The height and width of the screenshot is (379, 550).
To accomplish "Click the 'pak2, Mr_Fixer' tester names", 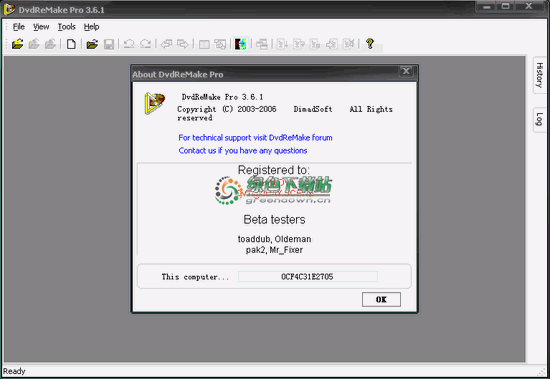I will pos(274,250).
